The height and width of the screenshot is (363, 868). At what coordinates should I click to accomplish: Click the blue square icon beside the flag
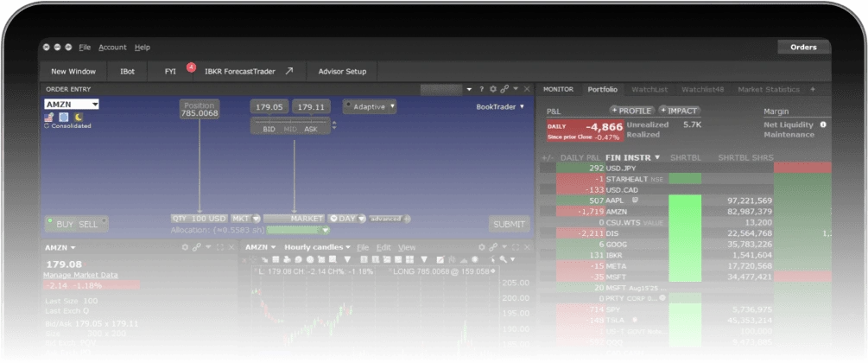(64, 117)
